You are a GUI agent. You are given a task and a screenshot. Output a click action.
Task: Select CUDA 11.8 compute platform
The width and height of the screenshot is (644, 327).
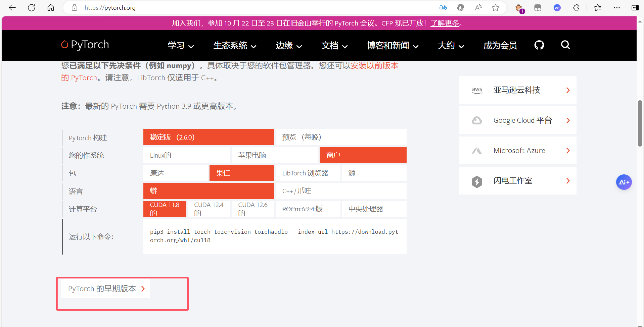click(x=165, y=209)
